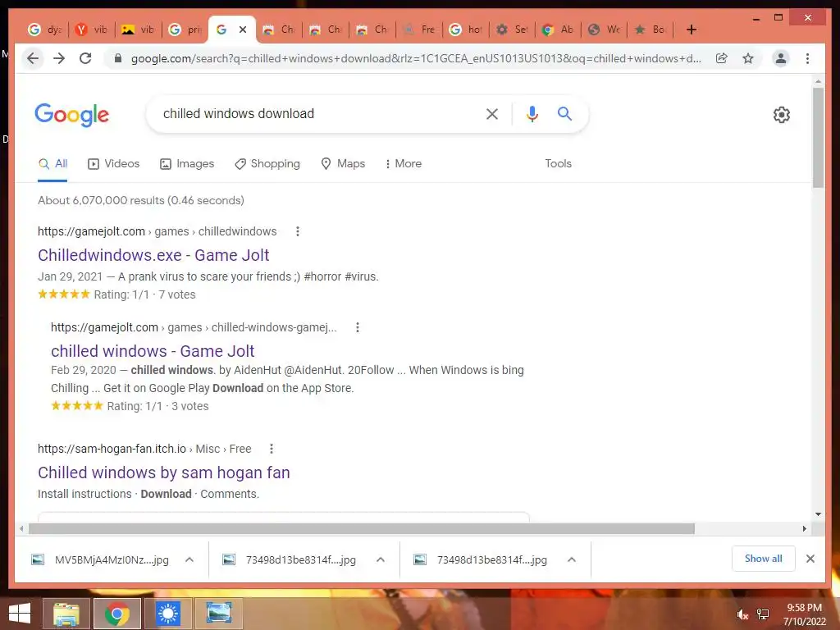Expand the More search filters
This screenshot has width=840, height=630.
403,163
